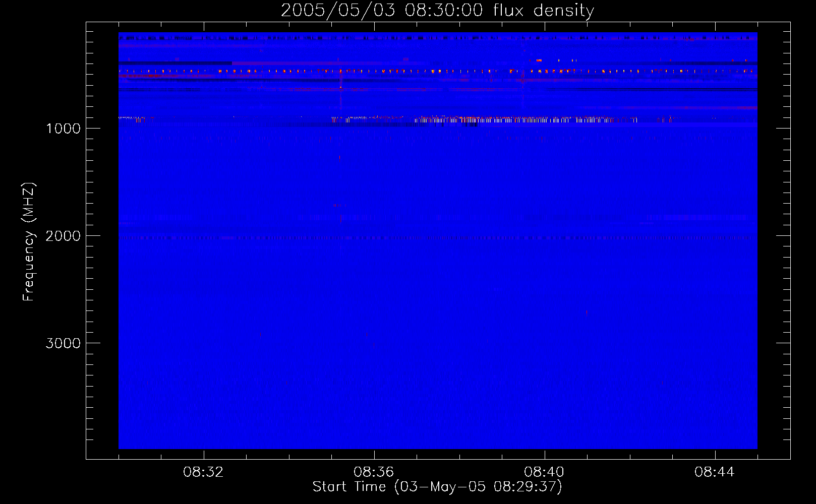Click the 2000 frequency tick label
This screenshot has width=816, height=504.
(x=63, y=236)
